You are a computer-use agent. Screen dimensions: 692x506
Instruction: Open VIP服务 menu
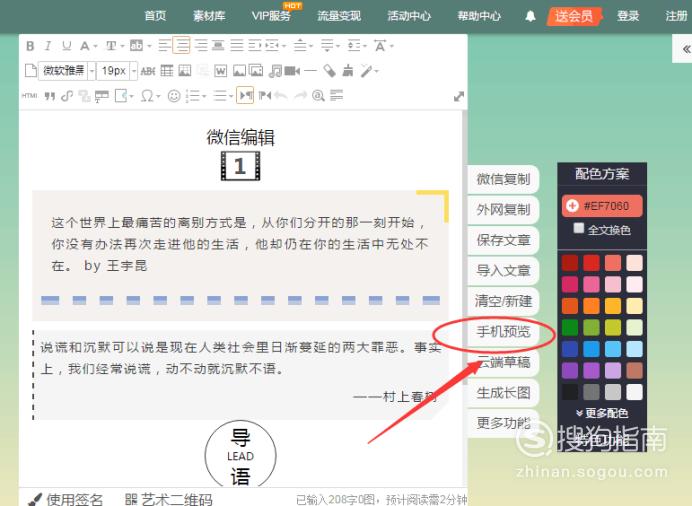click(x=271, y=16)
